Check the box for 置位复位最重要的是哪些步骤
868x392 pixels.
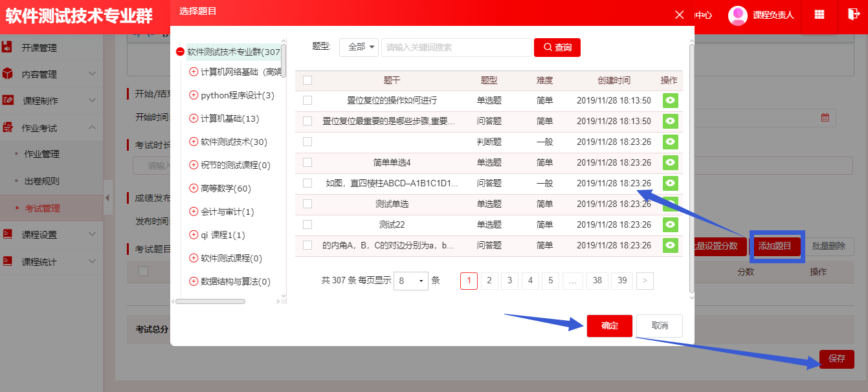point(307,121)
